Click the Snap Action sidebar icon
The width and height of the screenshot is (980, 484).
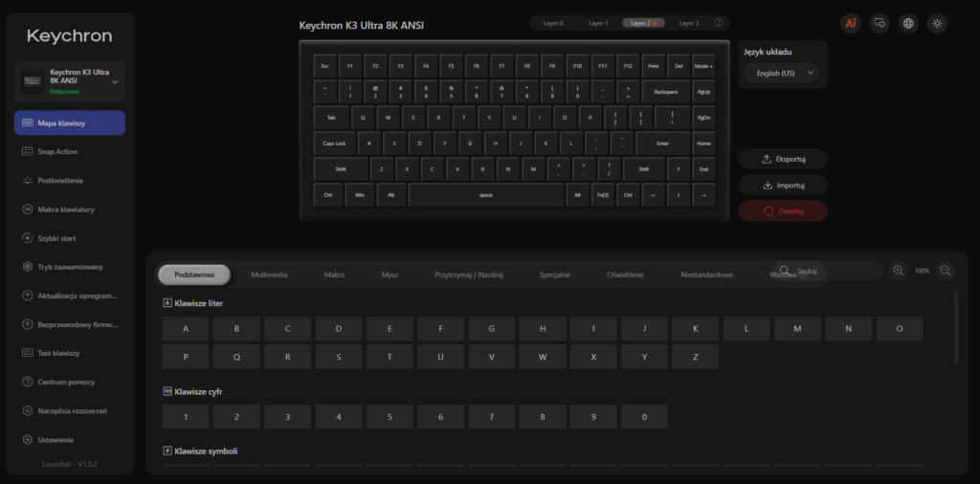(28, 152)
